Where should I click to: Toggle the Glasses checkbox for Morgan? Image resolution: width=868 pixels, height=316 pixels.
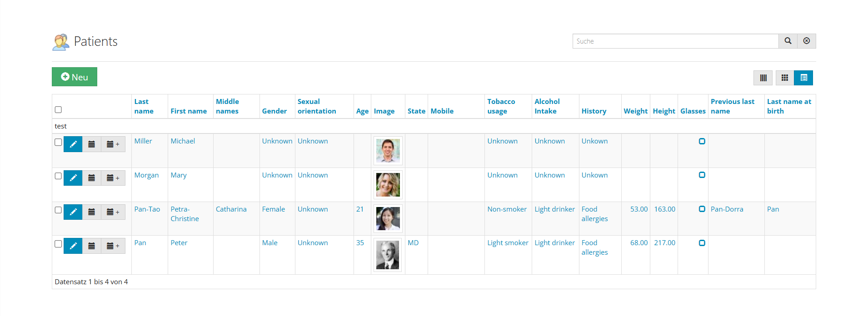click(702, 175)
